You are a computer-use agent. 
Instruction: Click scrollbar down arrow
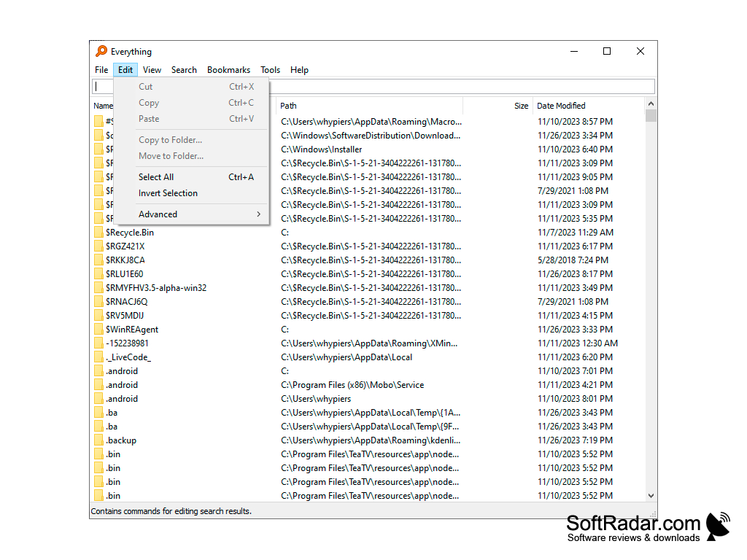[x=651, y=496]
